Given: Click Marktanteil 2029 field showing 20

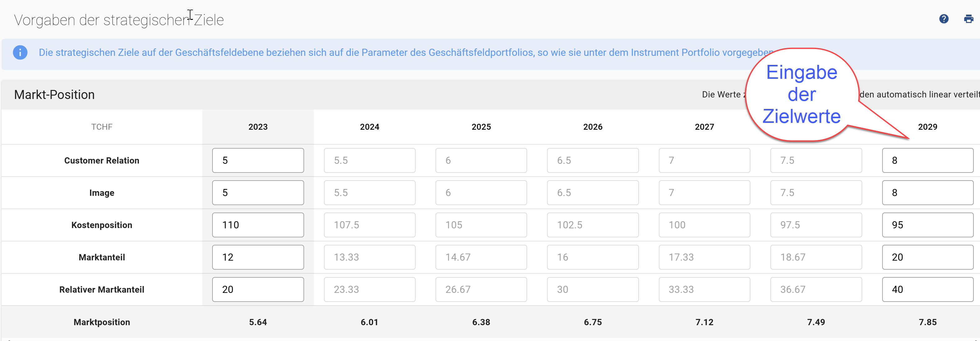Looking at the screenshot, I should click(927, 257).
